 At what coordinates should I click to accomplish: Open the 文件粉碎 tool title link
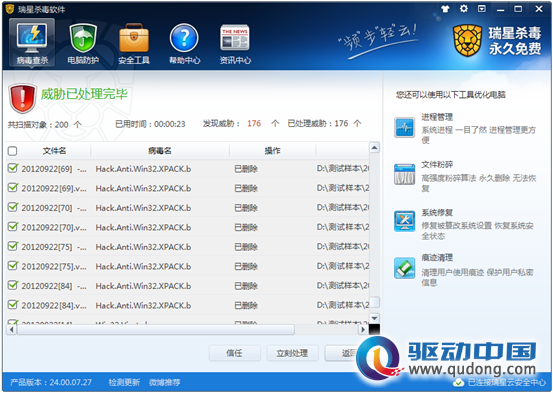[x=437, y=164]
